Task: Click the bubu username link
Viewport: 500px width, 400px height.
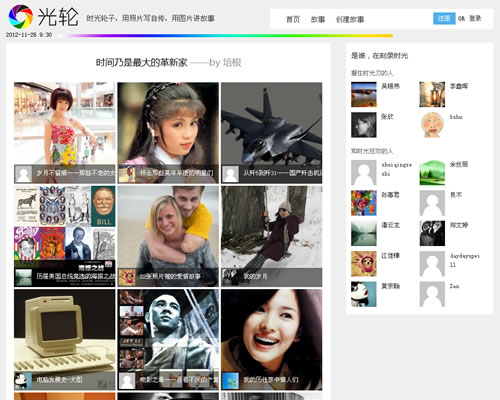Action: (456, 117)
